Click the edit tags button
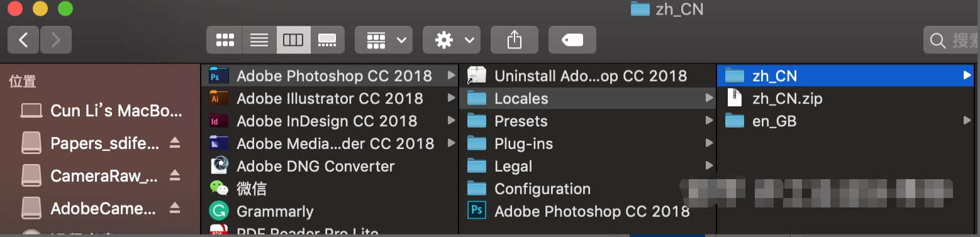Viewport: 980px width, 237px height. (572, 40)
